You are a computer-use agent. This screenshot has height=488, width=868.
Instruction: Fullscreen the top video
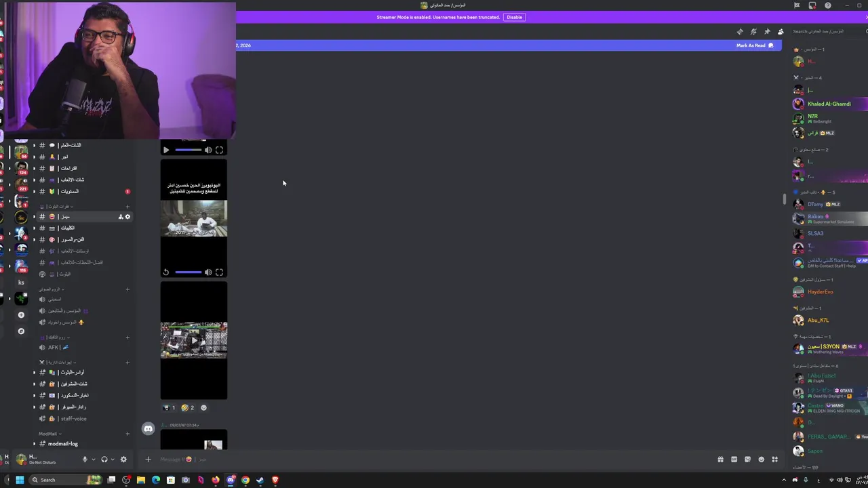tap(219, 150)
